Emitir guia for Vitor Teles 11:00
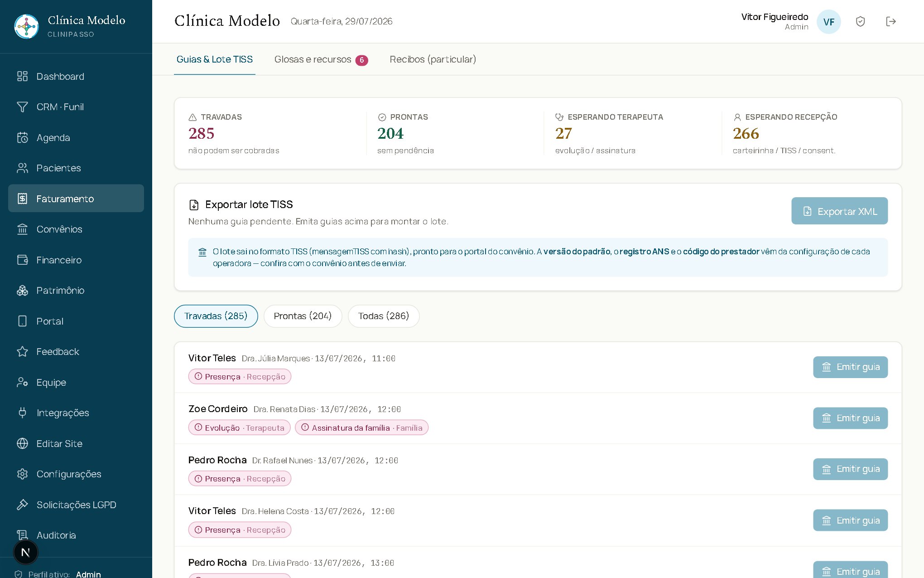 coord(850,367)
